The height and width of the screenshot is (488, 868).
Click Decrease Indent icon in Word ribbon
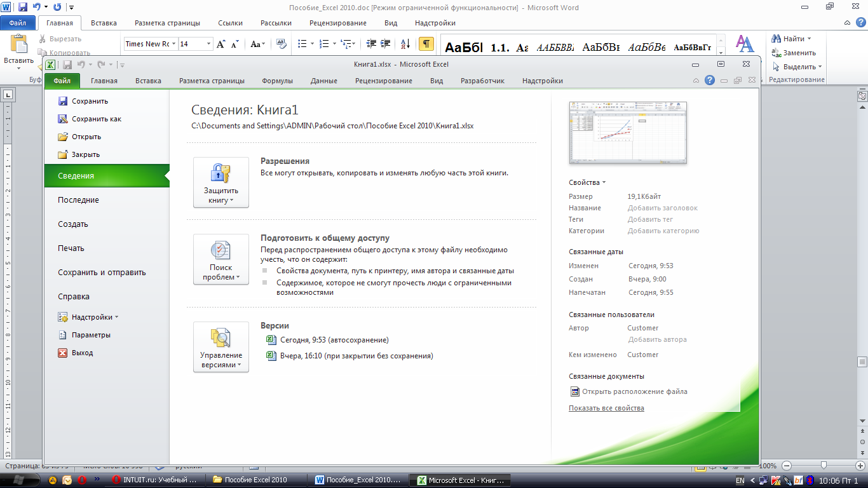371,44
